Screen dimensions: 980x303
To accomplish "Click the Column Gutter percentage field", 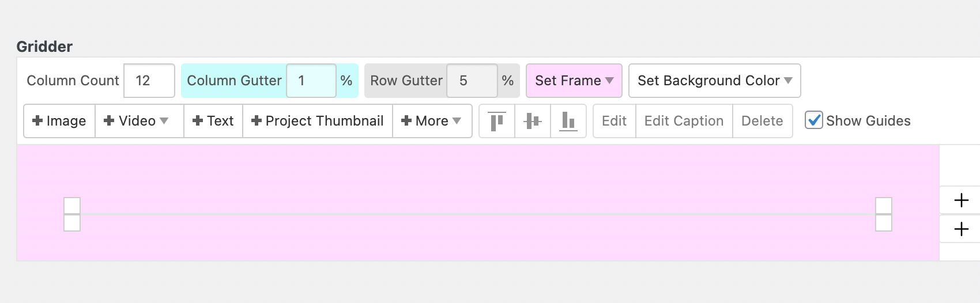I will (x=311, y=81).
